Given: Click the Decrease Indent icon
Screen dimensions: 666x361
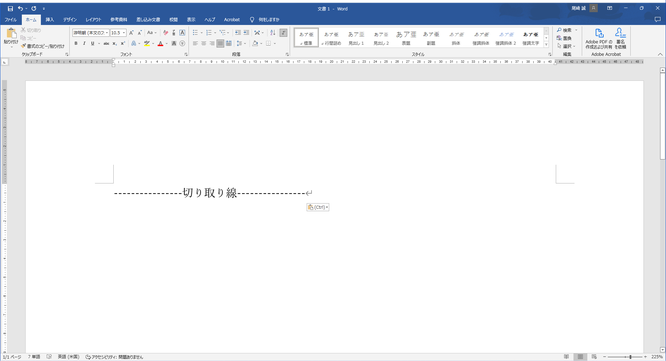Looking at the screenshot, I should (x=238, y=33).
